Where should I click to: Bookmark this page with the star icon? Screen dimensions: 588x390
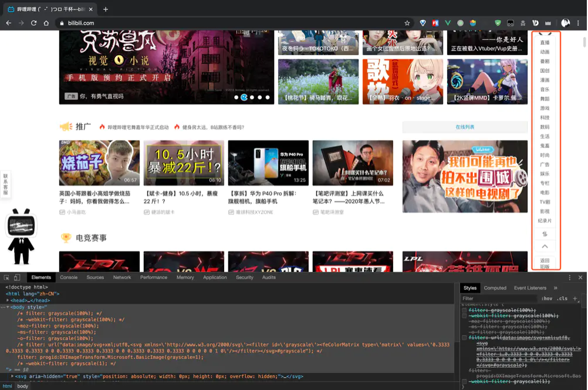pyautogui.click(x=407, y=23)
